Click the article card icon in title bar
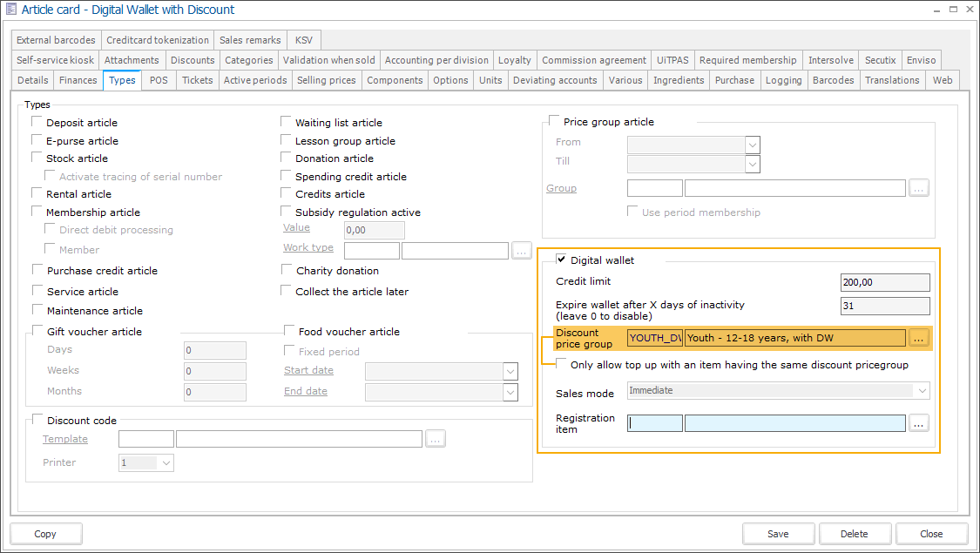Screen dimensions: 980x553 pyautogui.click(x=10, y=10)
